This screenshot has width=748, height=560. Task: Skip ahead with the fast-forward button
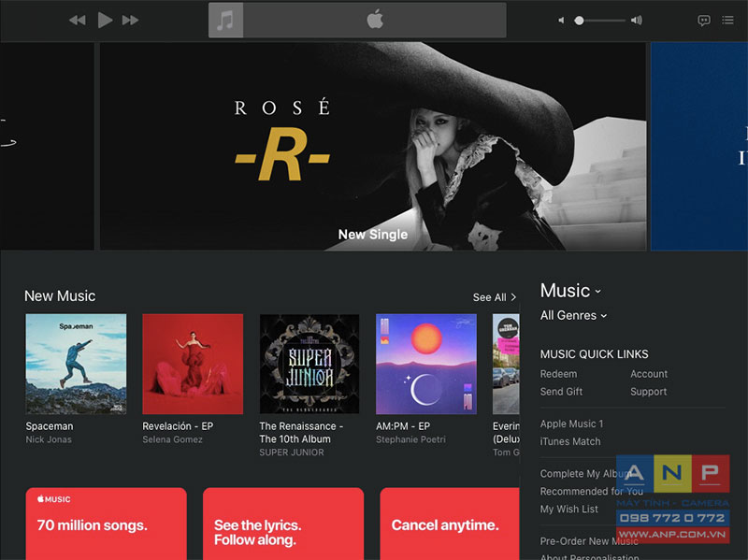130,20
